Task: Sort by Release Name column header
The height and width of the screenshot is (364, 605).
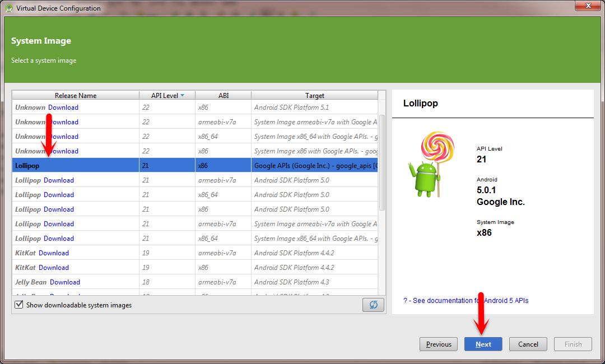Action: [x=76, y=95]
